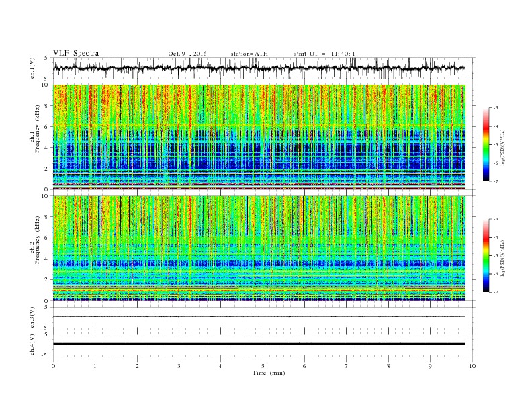Click the "10" kHz tick of ch.1 spectrogram

pyautogui.click(x=46, y=85)
